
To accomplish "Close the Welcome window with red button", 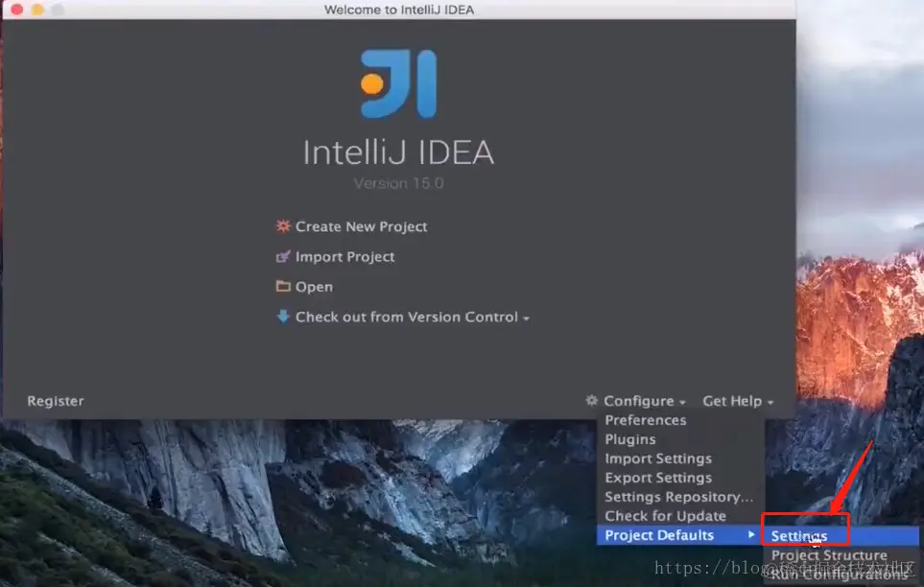I will (x=17, y=9).
